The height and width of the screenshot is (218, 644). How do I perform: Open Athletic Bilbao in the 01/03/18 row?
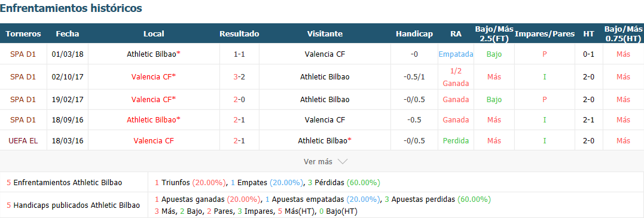pyautogui.click(x=151, y=54)
